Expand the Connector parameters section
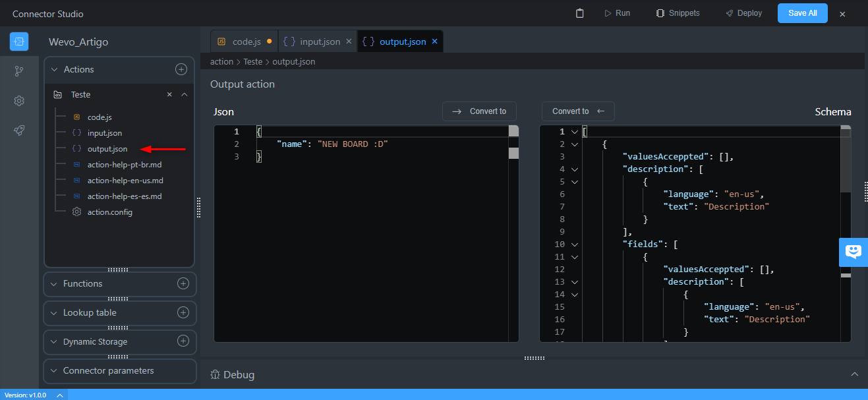868x400 pixels. (54, 370)
